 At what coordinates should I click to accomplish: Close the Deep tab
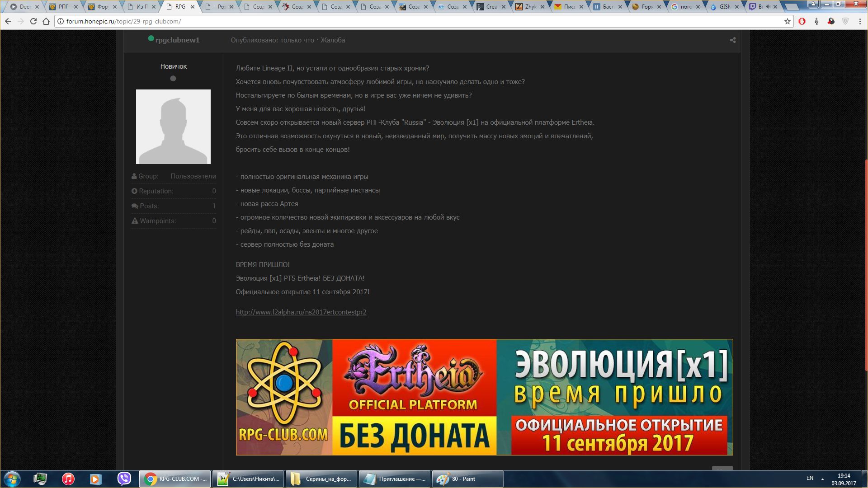tap(37, 7)
